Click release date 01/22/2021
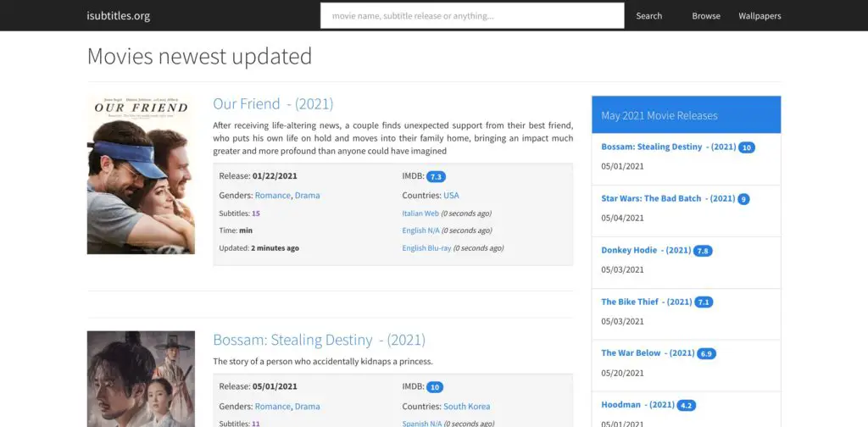Screen dimensions: 868x427 pos(275,176)
